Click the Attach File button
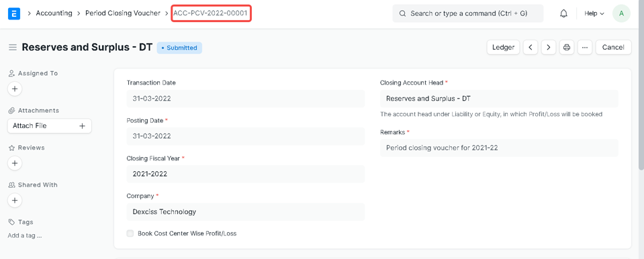The width and height of the screenshot is (644, 259). 49,126
